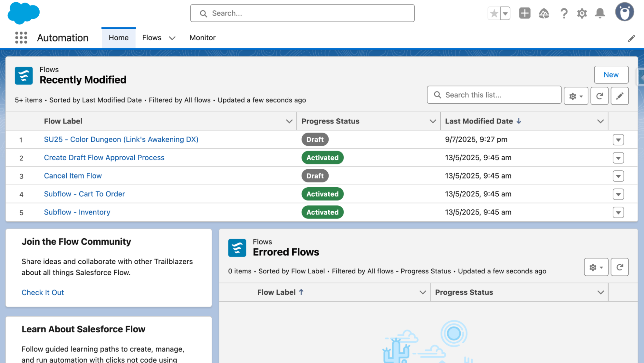Screen dimensions: 644x363
Task: Open the SU25 - Color Dungeon flow
Action: (x=121, y=139)
